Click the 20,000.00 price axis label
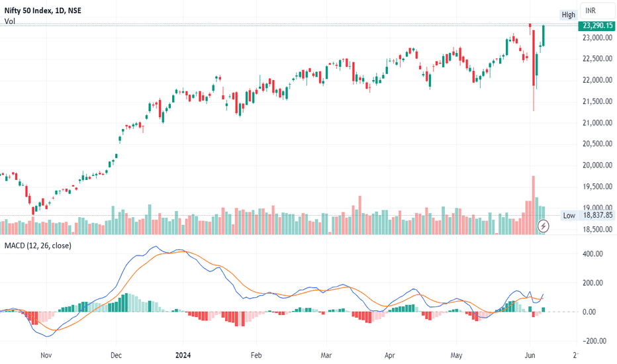 coord(597,165)
